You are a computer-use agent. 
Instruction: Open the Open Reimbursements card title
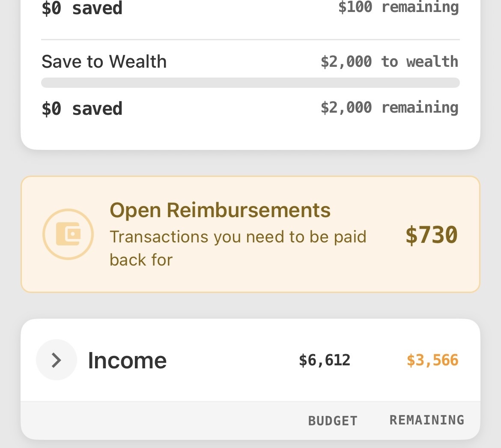[x=220, y=210]
